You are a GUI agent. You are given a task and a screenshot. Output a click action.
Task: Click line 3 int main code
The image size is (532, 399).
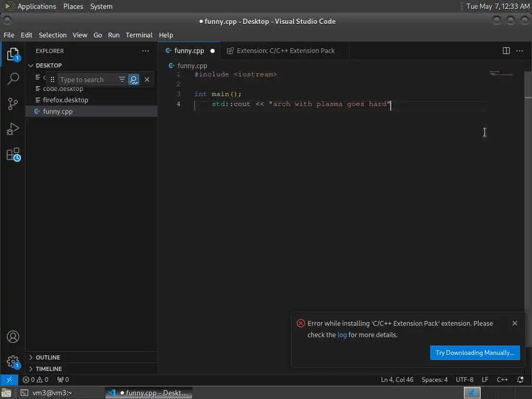coord(218,94)
